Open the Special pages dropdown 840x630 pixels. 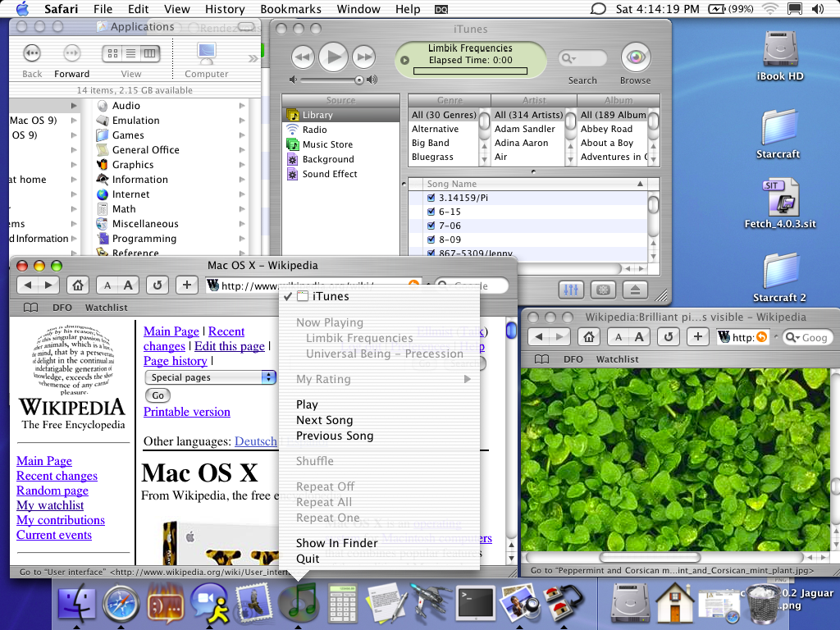211,377
